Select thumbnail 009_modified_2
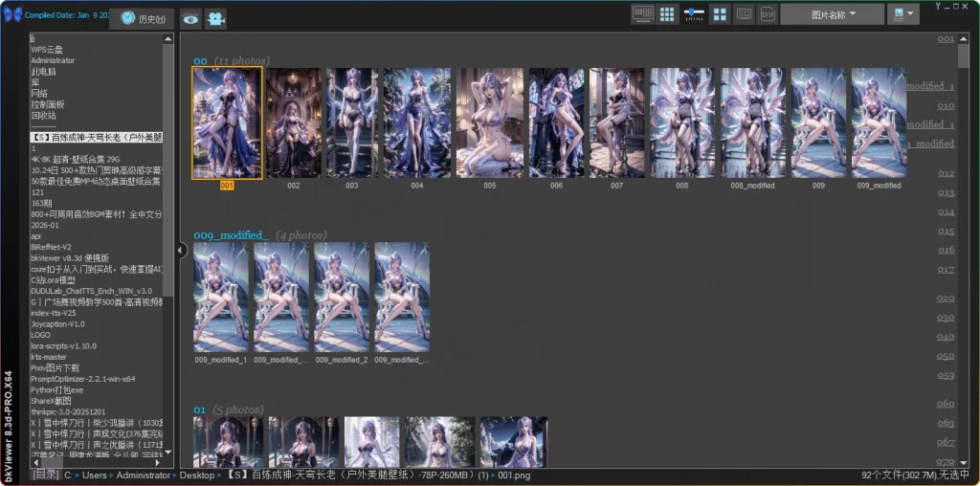The width and height of the screenshot is (980, 486). click(x=342, y=298)
